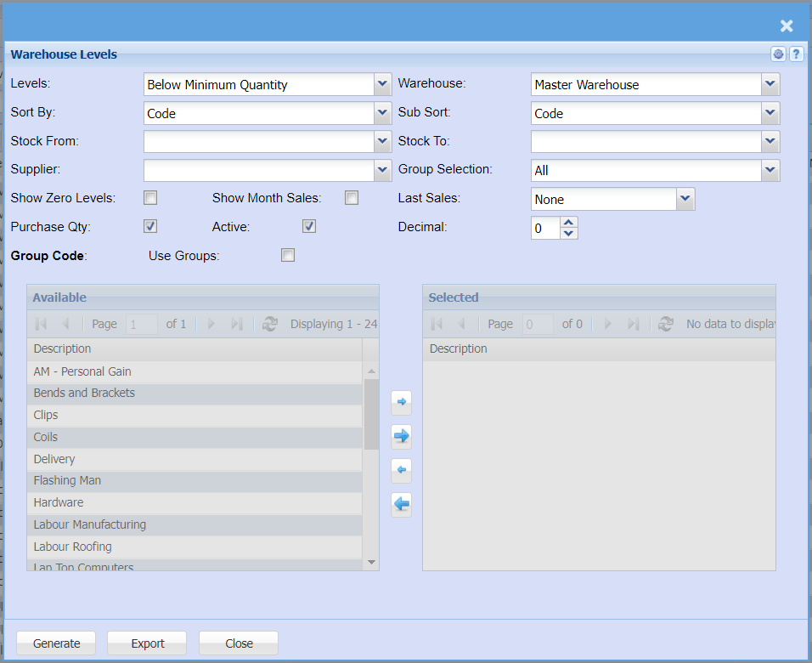Enable Show Zero Levels checkbox

tap(150, 198)
